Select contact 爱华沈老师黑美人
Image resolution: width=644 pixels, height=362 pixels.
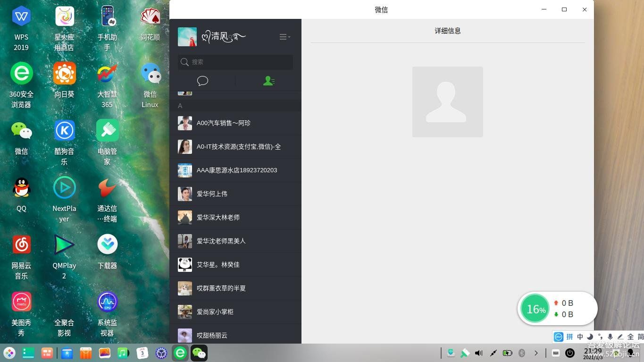pyautogui.click(x=235, y=241)
